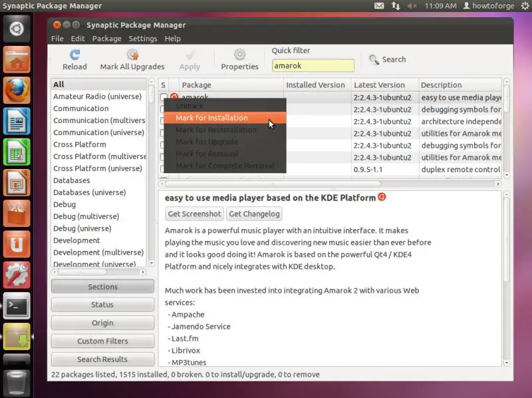Open the network indicator in top panel

click(396, 6)
